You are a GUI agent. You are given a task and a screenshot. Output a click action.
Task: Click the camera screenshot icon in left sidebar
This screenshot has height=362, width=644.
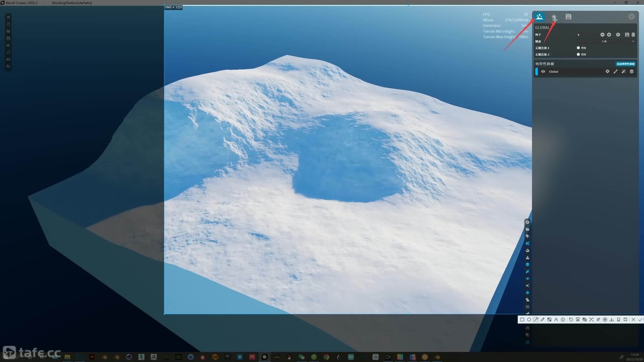pos(8,59)
